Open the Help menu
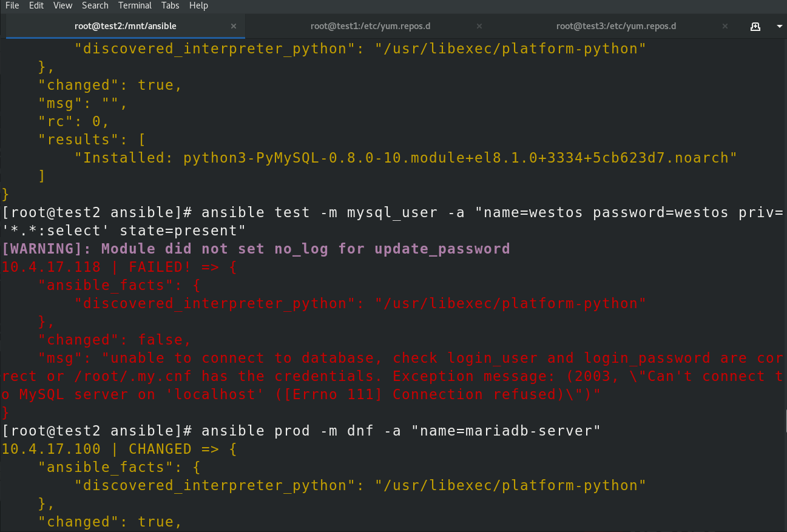Image resolution: width=787 pixels, height=532 pixels. coord(198,5)
